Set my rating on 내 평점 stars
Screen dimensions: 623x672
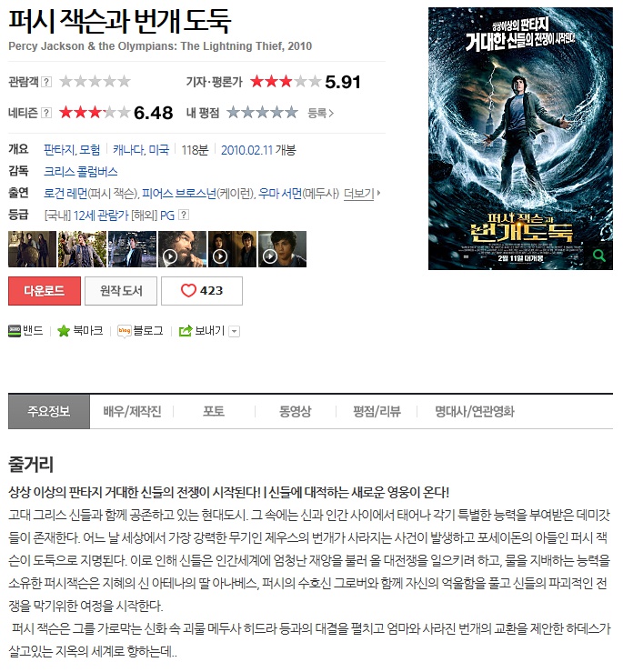[262, 113]
